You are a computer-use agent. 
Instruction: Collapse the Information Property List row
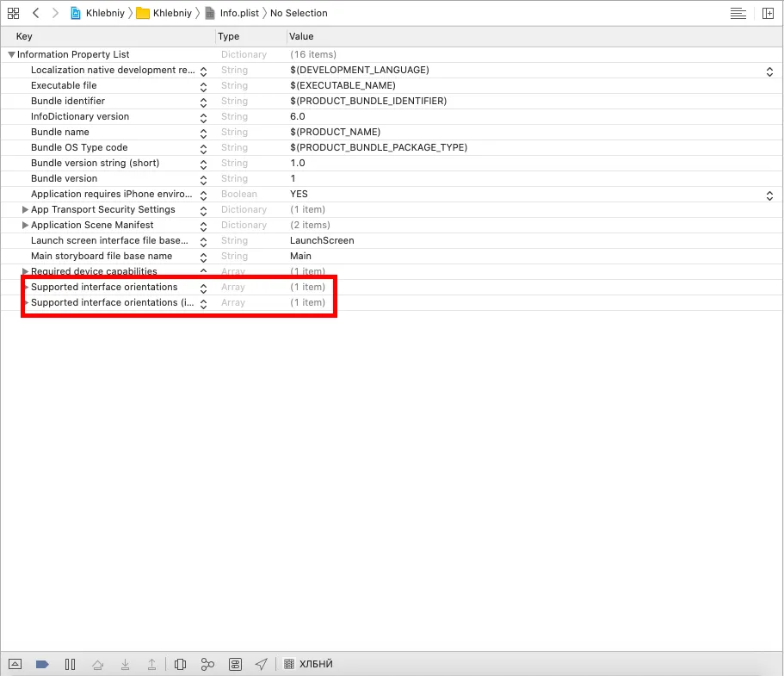(x=11, y=54)
